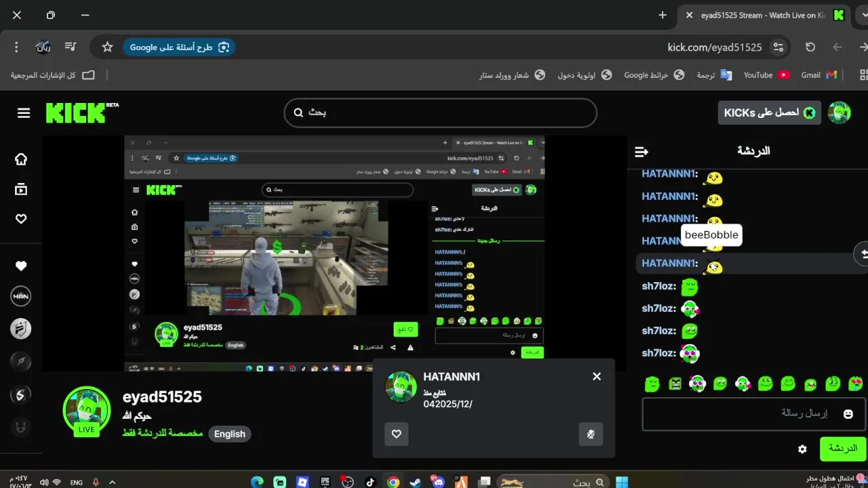Click مخصصة للدردشة فقط category link
Image resolution: width=868 pixels, height=488 pixels.
click(163, 432)
